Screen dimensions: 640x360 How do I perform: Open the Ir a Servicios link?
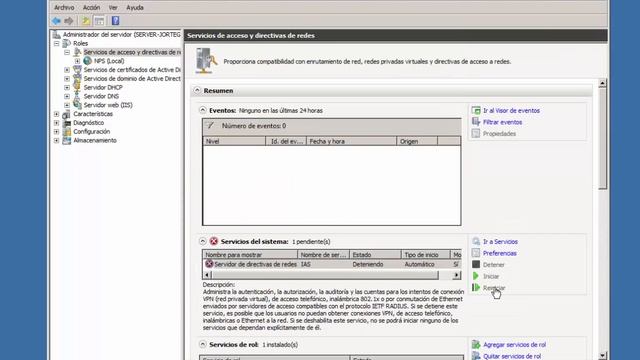click(500, 242)
